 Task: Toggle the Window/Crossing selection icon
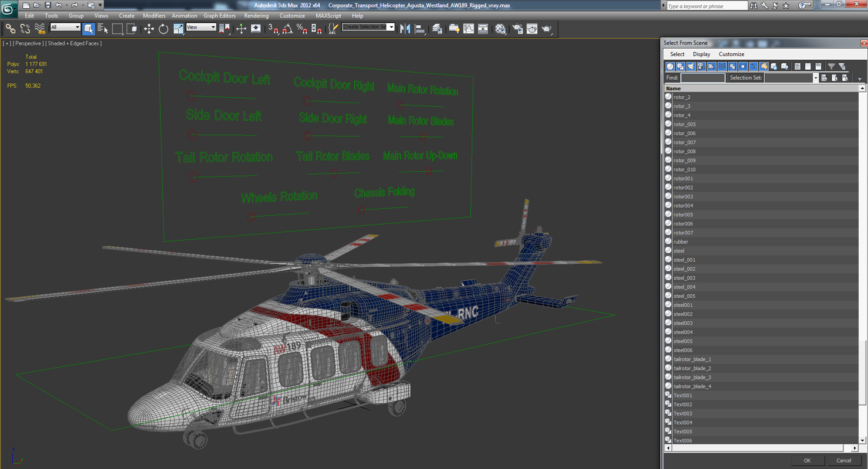coord(132,29)
